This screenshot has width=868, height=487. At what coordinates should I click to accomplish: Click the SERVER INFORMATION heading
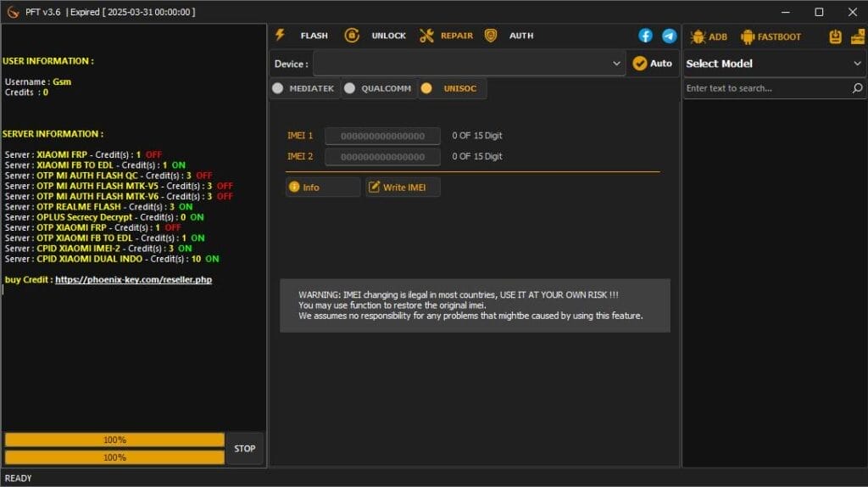[x=53, y=134]
